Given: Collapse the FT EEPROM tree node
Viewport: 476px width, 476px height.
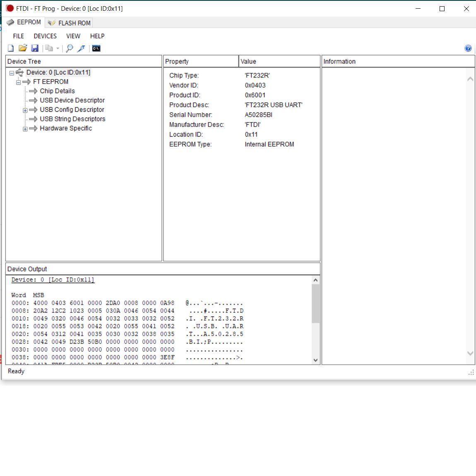Looking at the screenshot, I should (18, 82).
